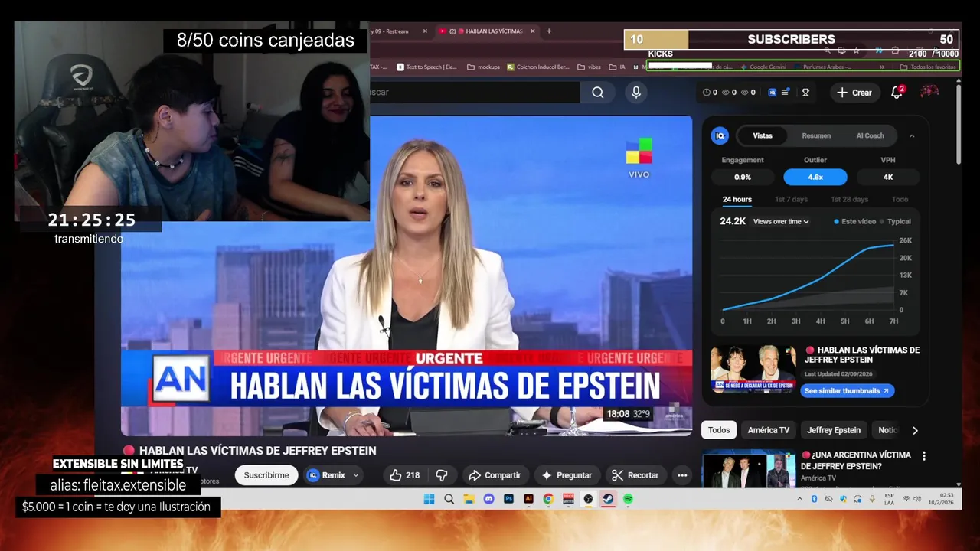The image size is (980, 551).
Task: Open new browser tab plus button
Action: coord(549,31)
